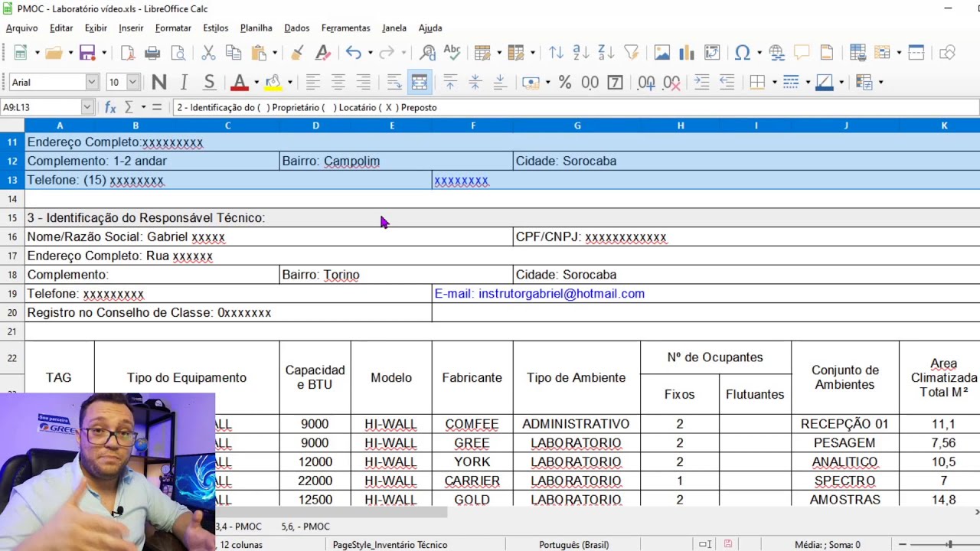Toggle underline S formatting
This screenshot has width=980, height=551.
coord(209,82)
